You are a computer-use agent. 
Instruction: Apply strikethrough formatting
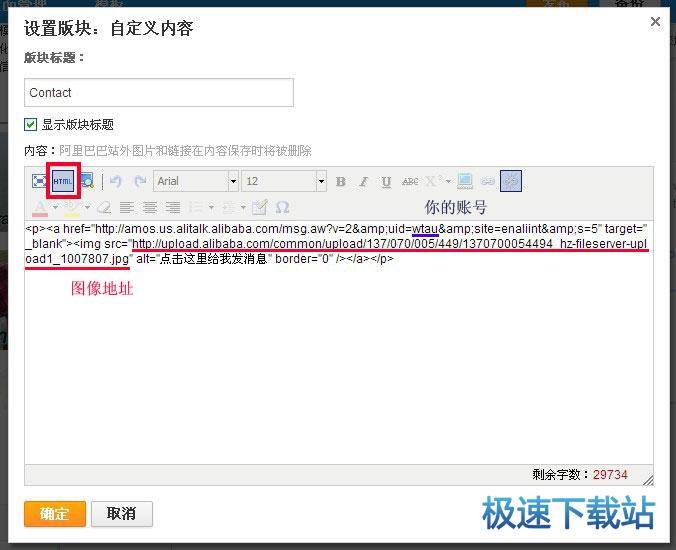point(410,181)
